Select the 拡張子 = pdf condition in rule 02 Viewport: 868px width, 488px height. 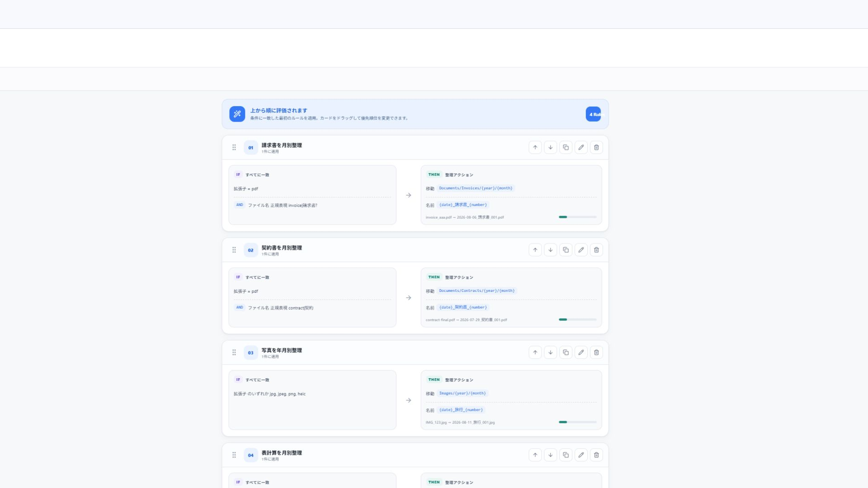tap(312, 291)
